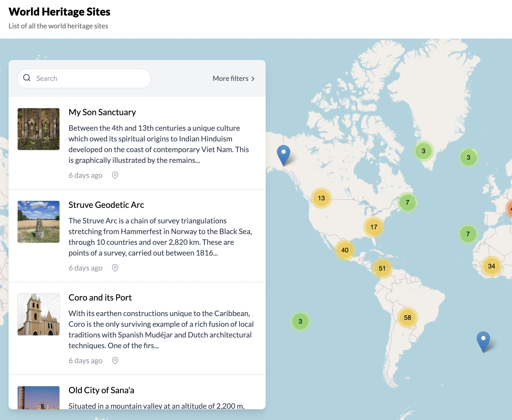Click the 34-site cluster over West Africa

pos(491,266)
